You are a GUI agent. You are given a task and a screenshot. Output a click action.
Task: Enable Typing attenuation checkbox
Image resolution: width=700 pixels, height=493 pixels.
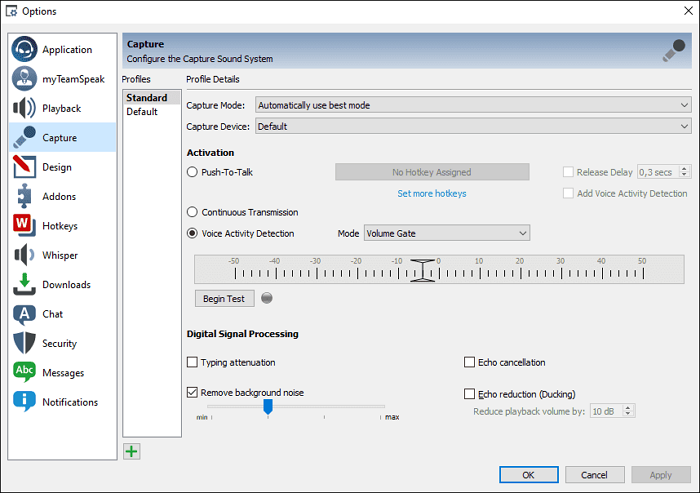coord(193,362)
